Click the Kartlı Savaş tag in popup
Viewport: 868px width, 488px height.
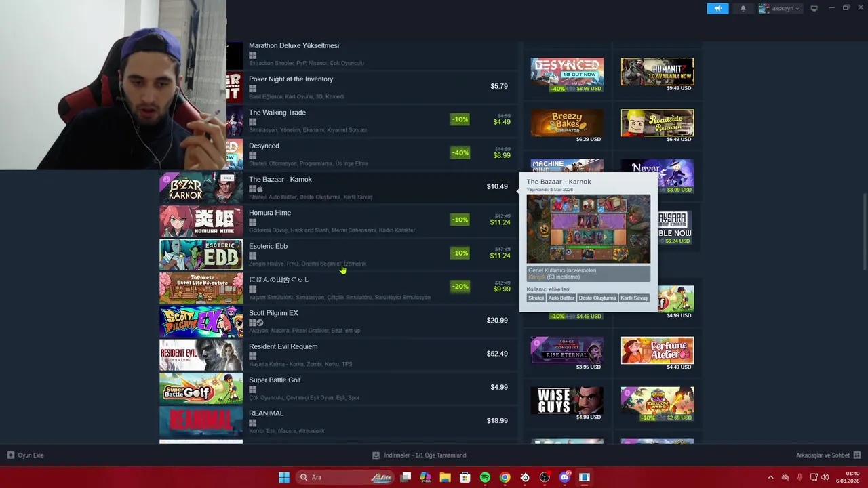pyautogui.click(x=635, y=298)
